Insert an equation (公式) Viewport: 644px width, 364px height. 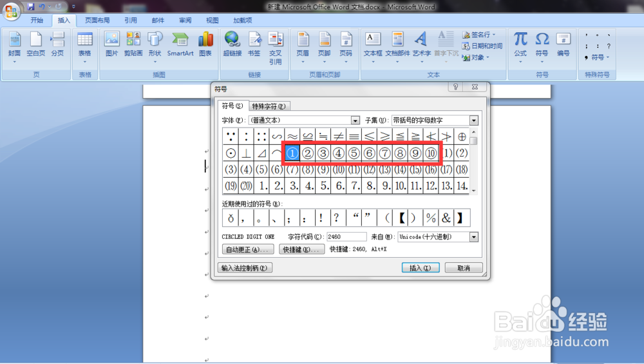[520, 46]
